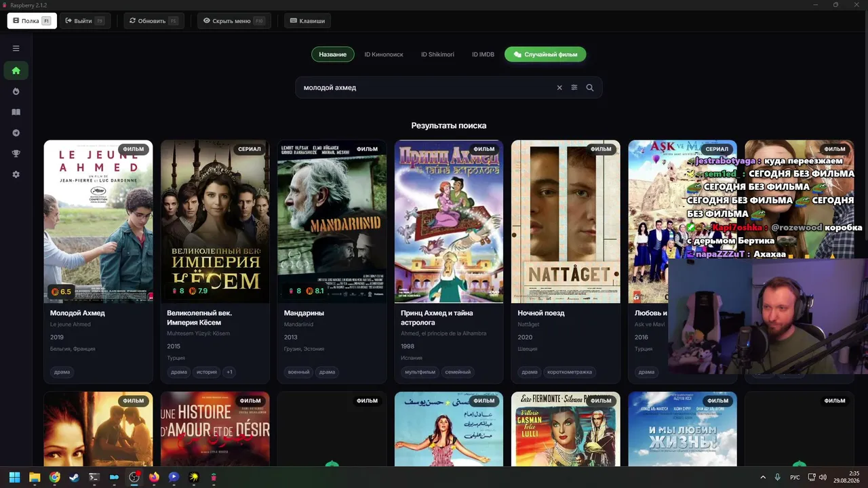The height and width of the screenshot is (488, 868).
Task: Open the Raspberry app icon in the taskbar
Action: pos(214,477)
